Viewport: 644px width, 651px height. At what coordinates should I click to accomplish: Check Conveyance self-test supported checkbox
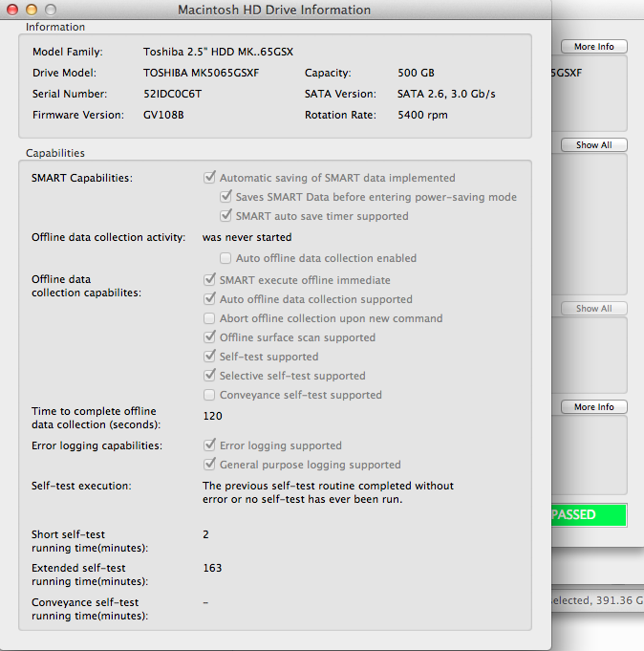point(209,395)
